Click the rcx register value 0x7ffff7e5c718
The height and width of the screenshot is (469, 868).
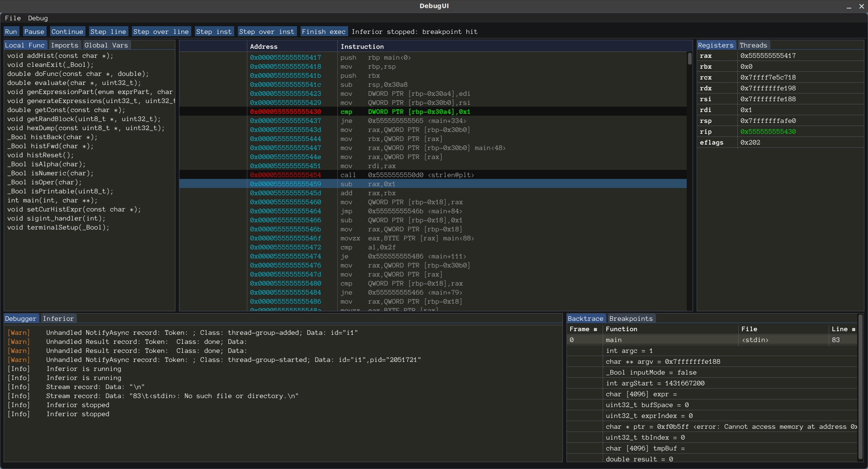(768, 77)
